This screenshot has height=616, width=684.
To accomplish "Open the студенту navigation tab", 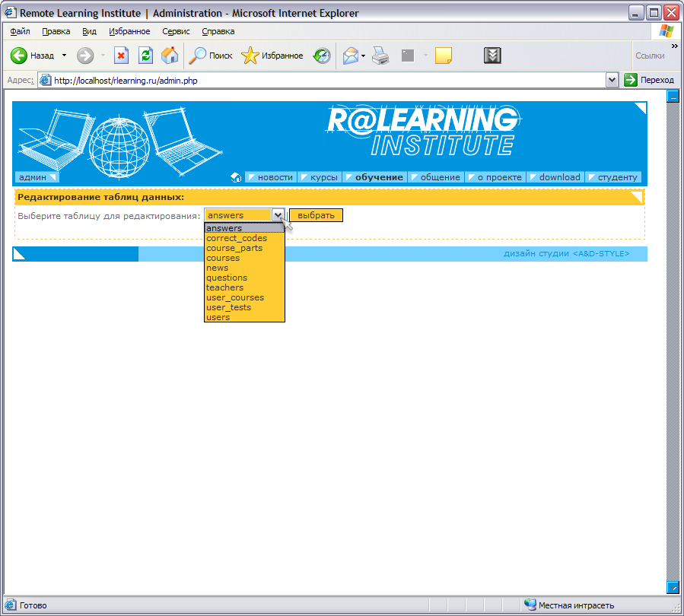I will 613,177.
